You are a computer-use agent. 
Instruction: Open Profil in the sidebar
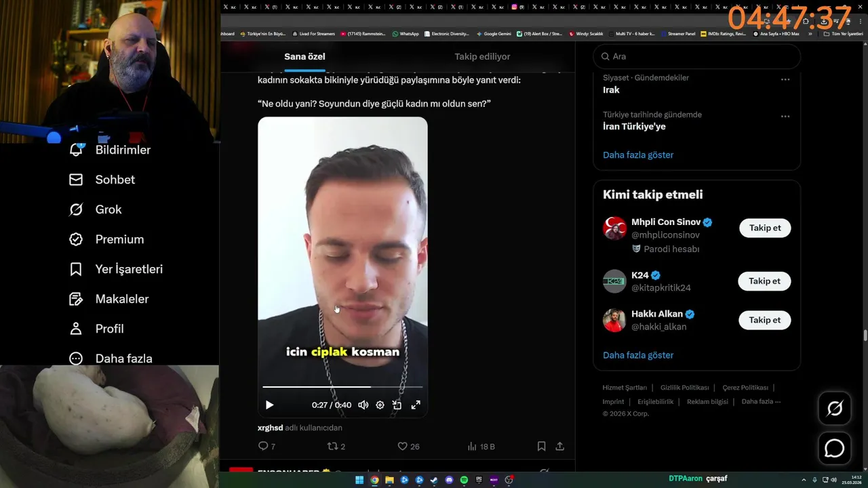tap(96, 329)
